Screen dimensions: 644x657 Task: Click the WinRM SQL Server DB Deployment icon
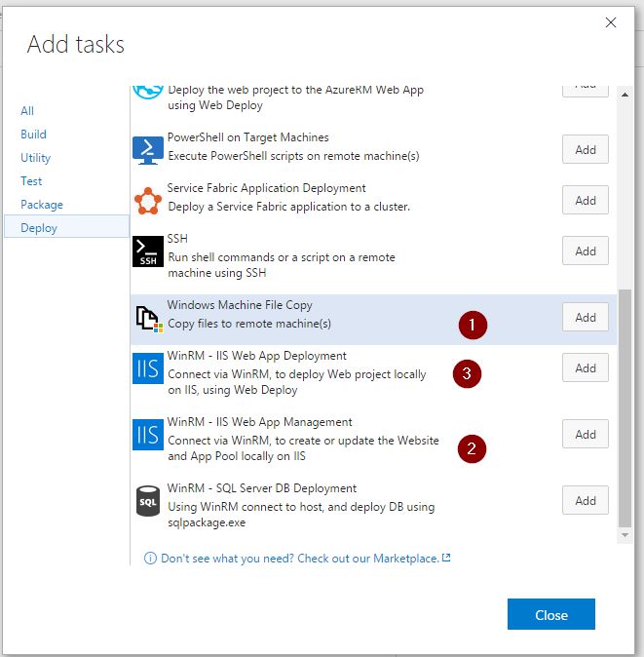click(x=147, y=501)
